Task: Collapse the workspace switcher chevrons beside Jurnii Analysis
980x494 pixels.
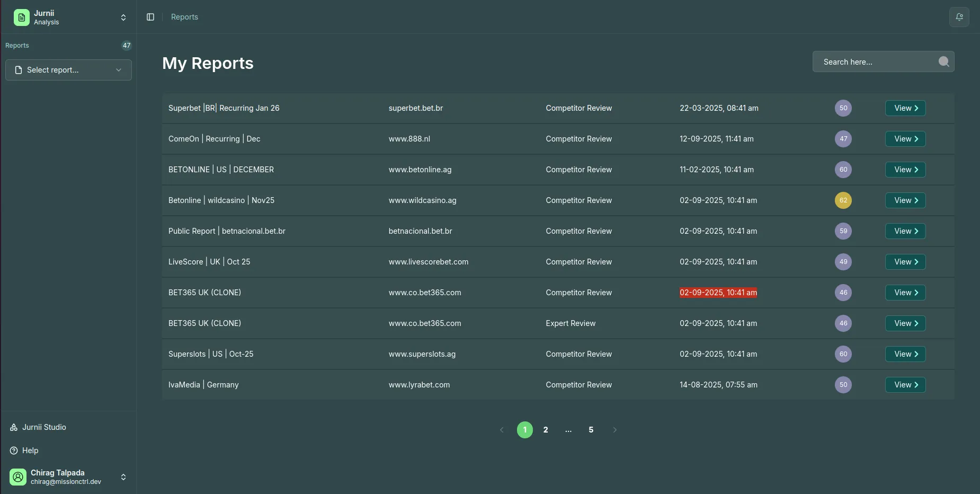Action: 123,17
